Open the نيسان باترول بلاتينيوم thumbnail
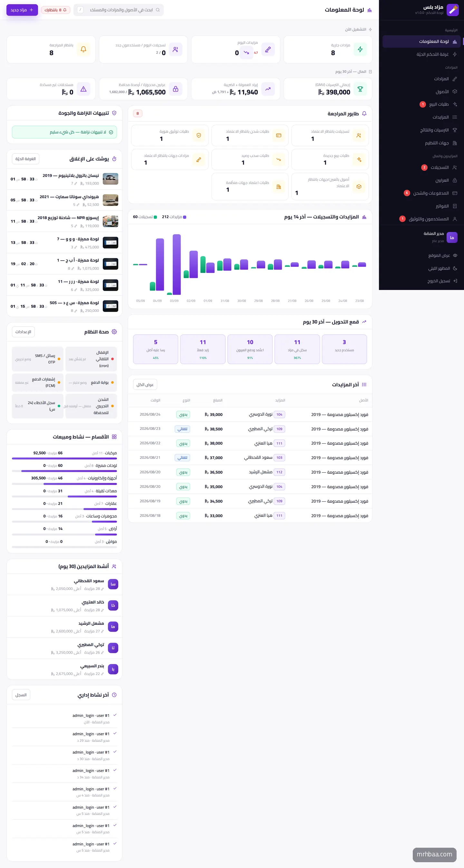 111,179
